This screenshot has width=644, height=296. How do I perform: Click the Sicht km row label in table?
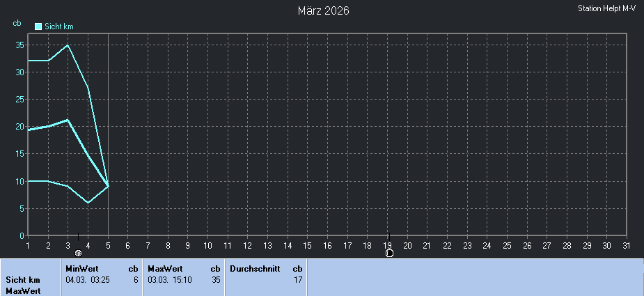coord(23,279)
